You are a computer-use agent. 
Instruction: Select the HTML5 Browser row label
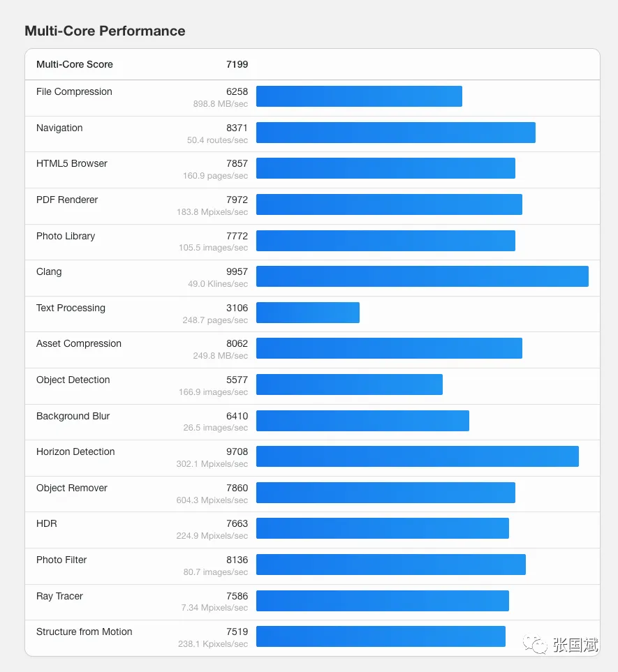[72, 163]
